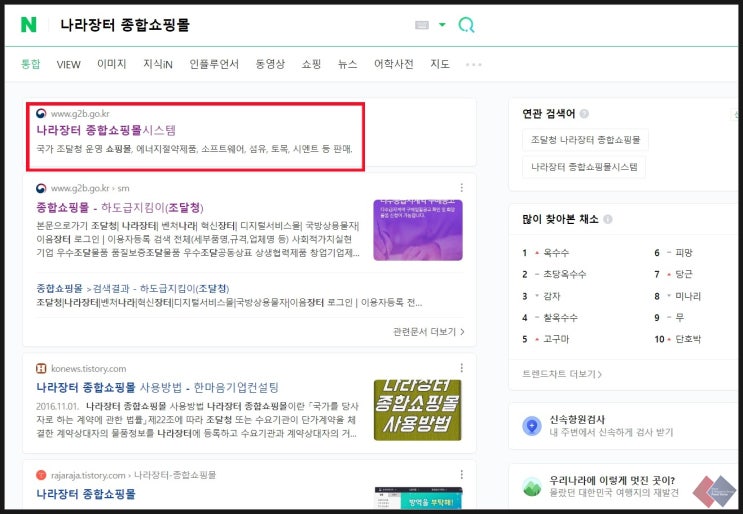The height and width of the screenshot is (514, 743).
Task: Click 옥수수 ranked 1 in vegetables
Action: (556, 252)
